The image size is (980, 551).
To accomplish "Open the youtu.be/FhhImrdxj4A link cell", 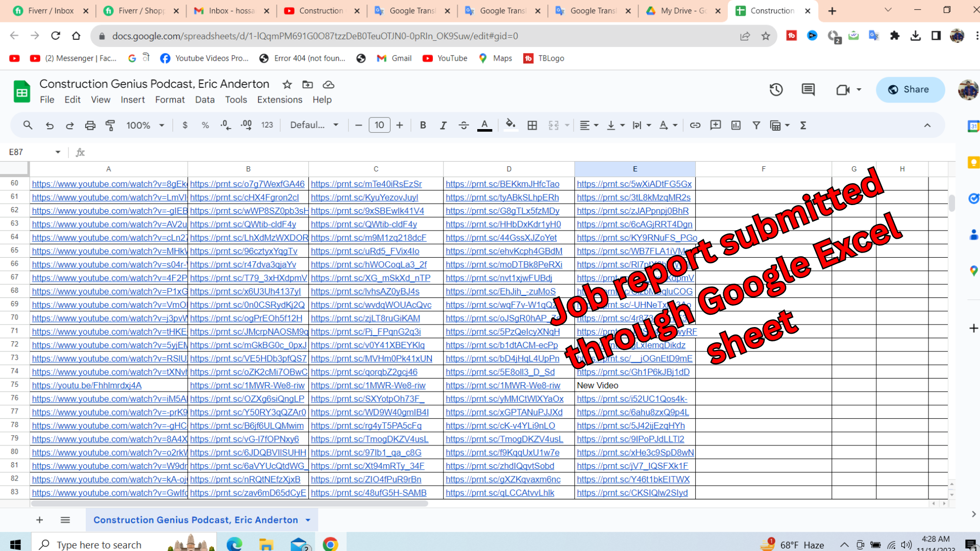I will 108,385.
